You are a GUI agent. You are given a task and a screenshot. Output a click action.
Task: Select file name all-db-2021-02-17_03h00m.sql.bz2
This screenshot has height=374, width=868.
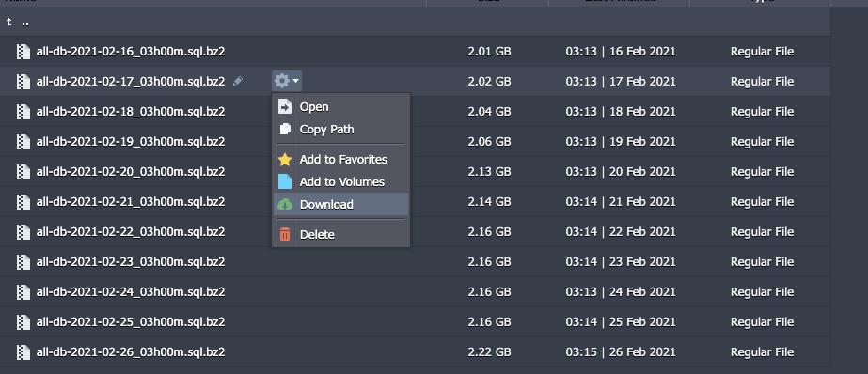(x=131, y=82)
